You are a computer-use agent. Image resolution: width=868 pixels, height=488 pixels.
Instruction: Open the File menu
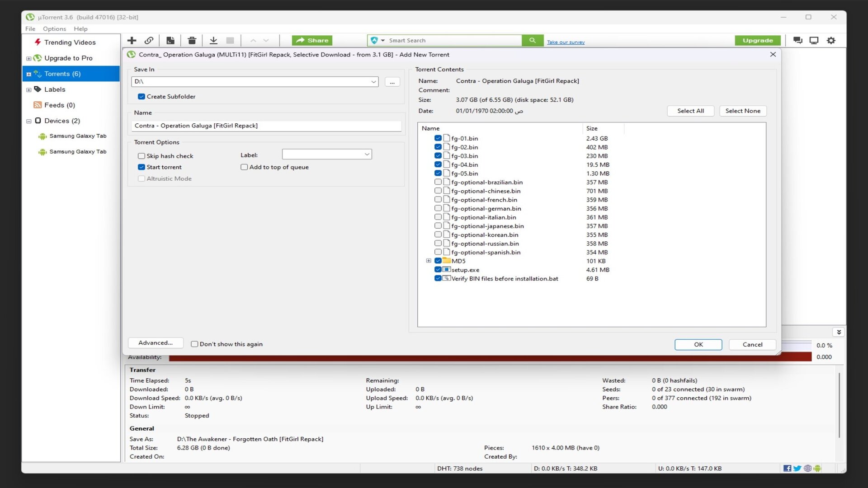pos(30,29)
